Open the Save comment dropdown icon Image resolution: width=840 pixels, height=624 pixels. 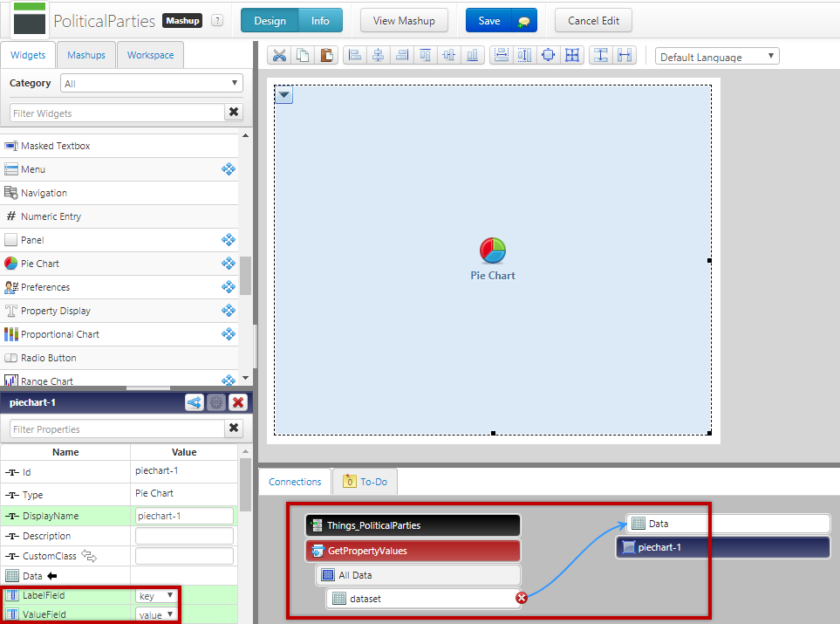(x=524, y=21)
